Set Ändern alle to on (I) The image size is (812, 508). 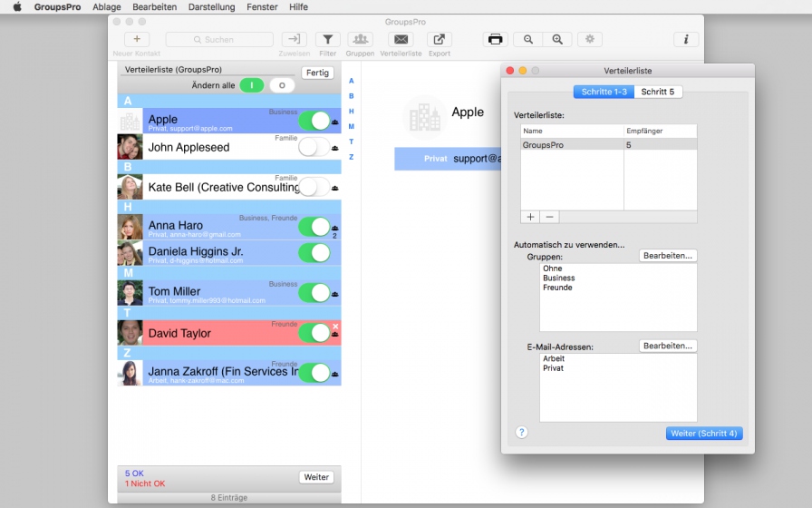252,85
